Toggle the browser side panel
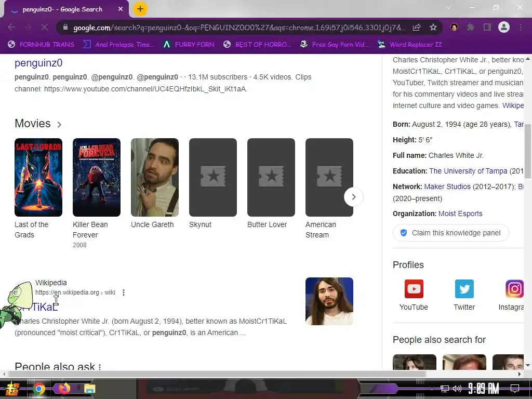 [487, 27]
